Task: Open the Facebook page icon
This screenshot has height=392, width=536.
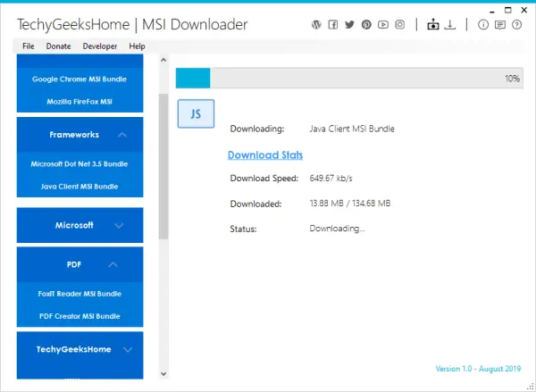Action: (x=333, y=25)
